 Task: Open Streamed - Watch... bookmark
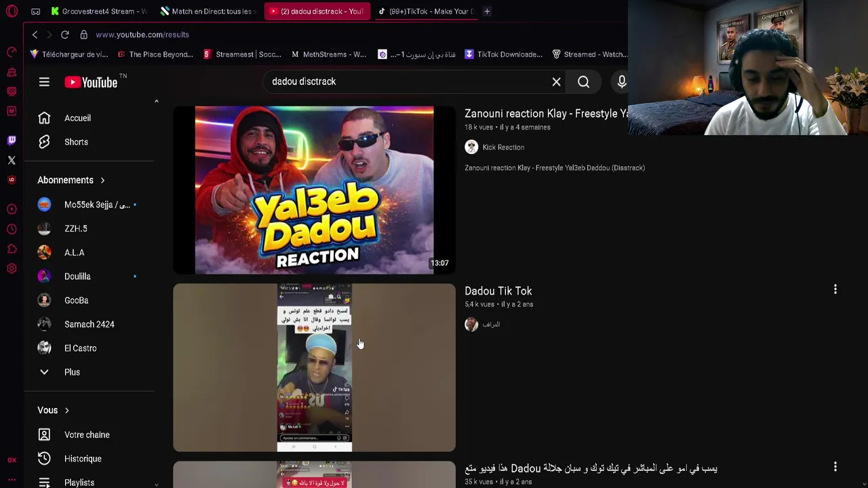coord(590,54)
